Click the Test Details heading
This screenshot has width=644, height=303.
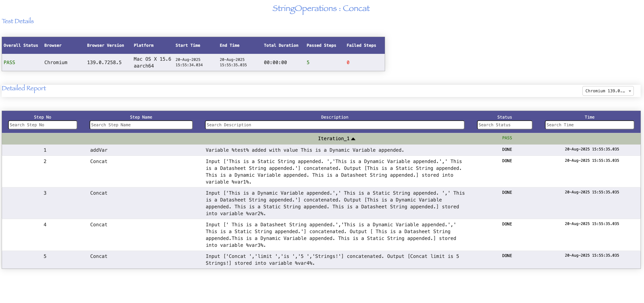(18, 21)
